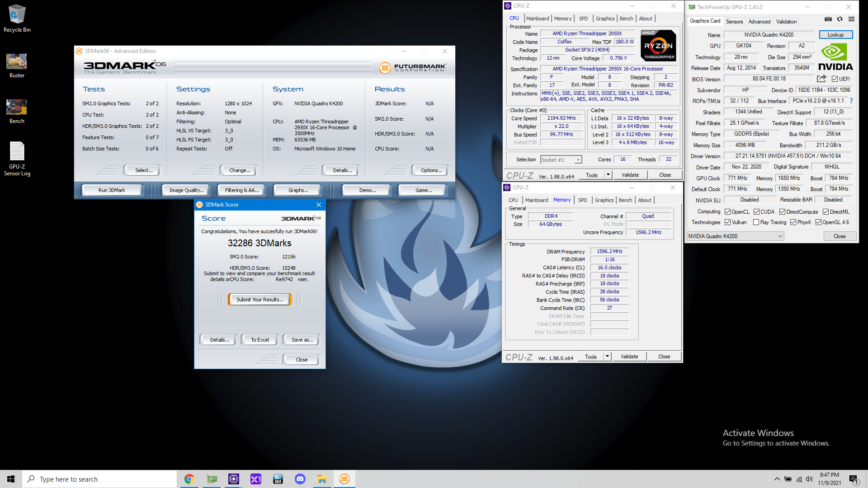
Task: Open the NVIDIA Quadro K4200 GPU dropdown
Action: pos(735,236)
